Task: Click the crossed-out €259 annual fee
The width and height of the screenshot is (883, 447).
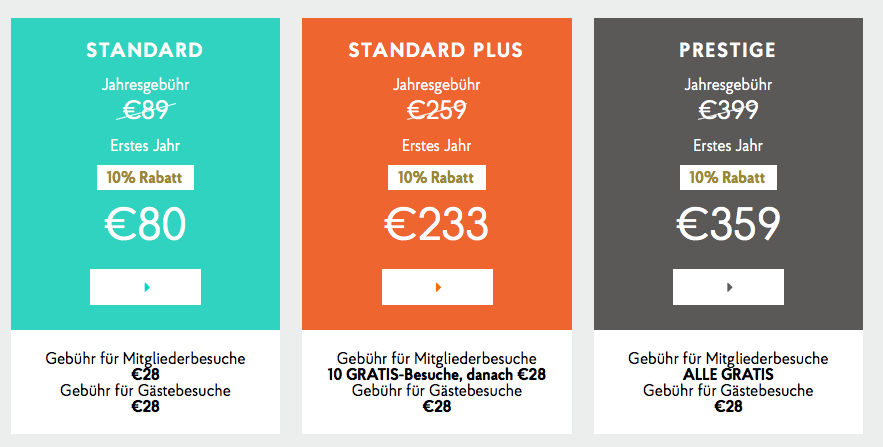Action: (x=436, y=111)
